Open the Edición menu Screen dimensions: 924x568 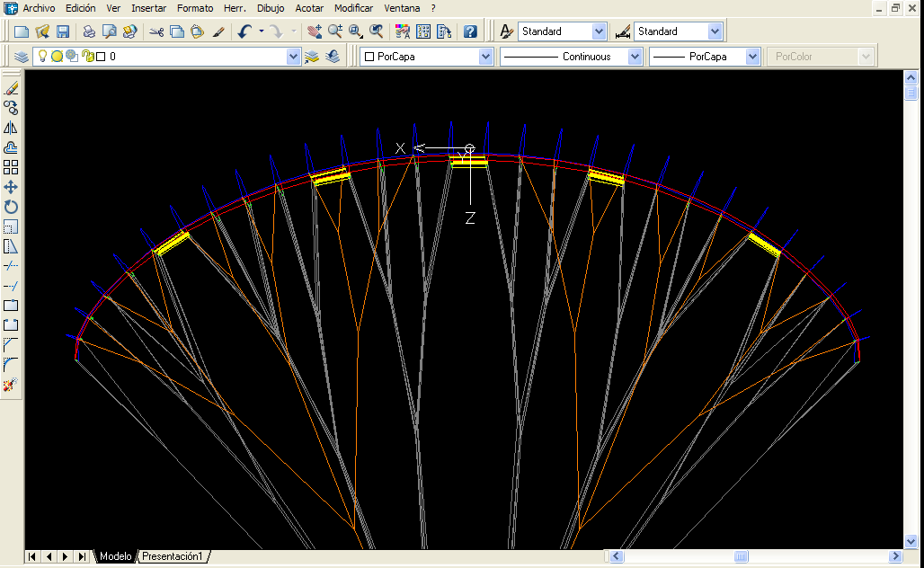(80, 8)
